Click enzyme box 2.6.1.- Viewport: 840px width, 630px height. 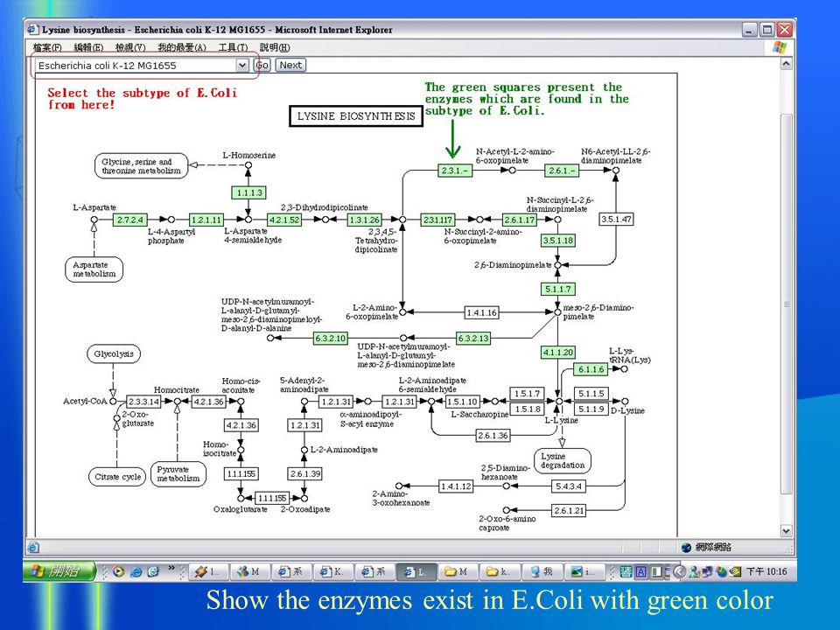(x=562, y=171)
